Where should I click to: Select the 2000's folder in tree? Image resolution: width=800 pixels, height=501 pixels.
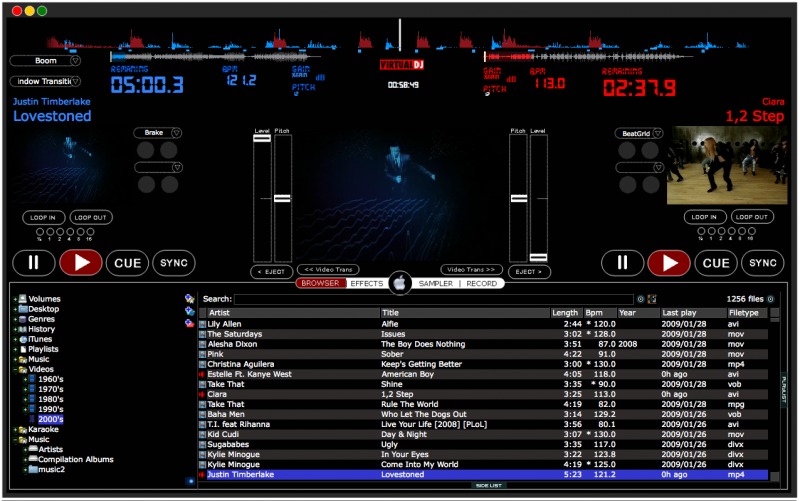click(51, 419)
